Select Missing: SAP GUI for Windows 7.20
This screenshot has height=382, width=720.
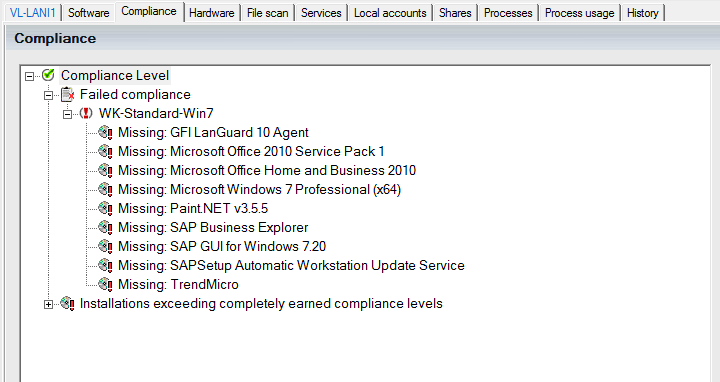(x=222, y=247)
